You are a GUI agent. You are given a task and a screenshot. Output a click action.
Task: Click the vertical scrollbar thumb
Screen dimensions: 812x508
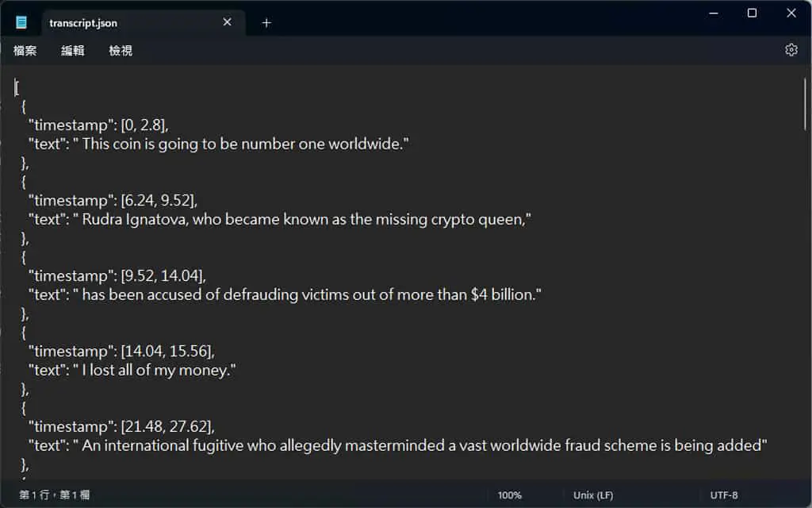point(806,104)
